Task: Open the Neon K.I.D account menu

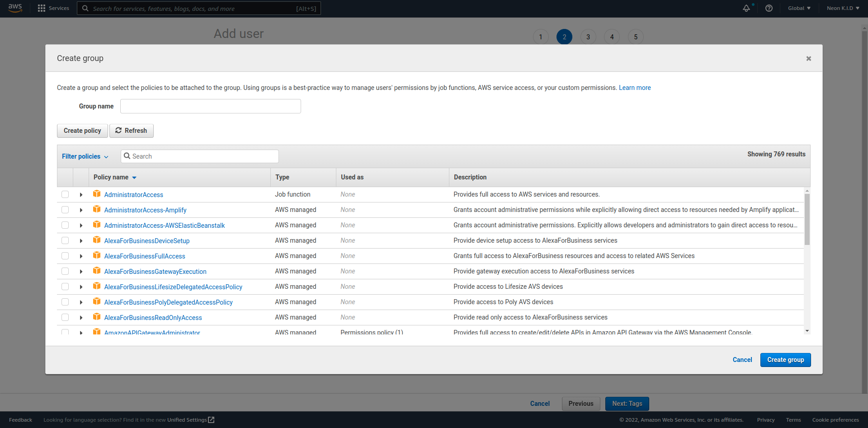Action: 843,8
